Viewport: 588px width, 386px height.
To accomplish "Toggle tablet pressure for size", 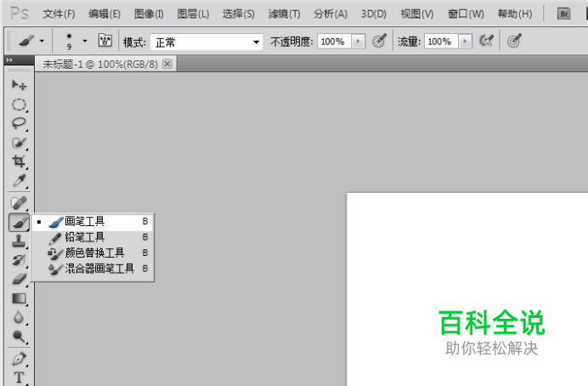I will (514, 40).
